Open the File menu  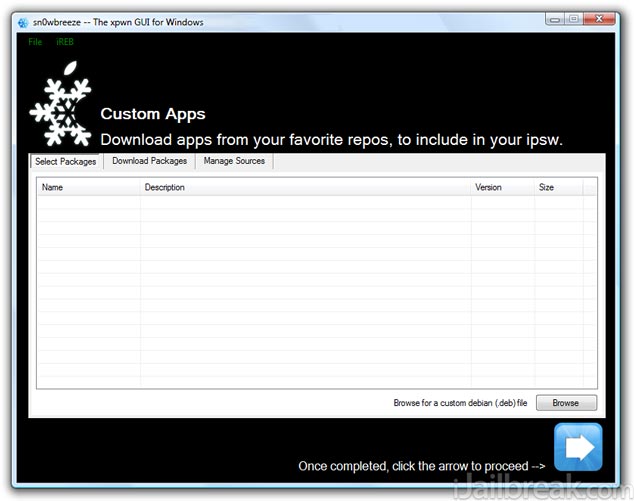(x=35, y=42)
